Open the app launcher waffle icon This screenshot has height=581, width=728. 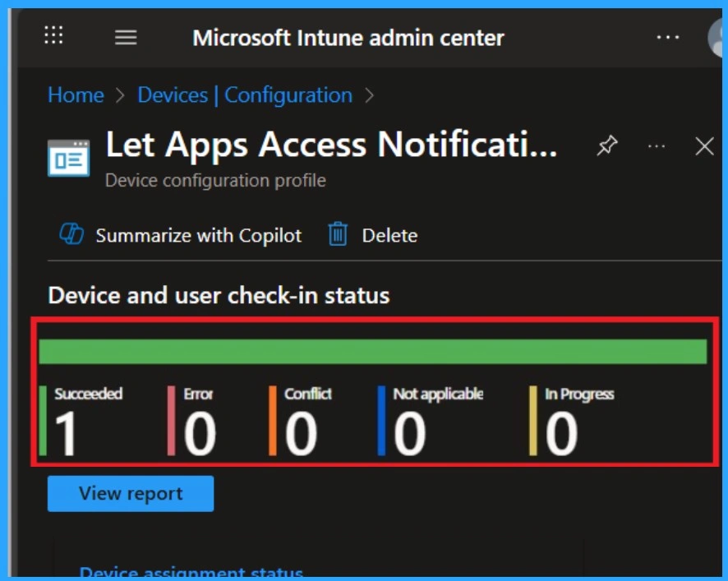(x=53, y=35)
